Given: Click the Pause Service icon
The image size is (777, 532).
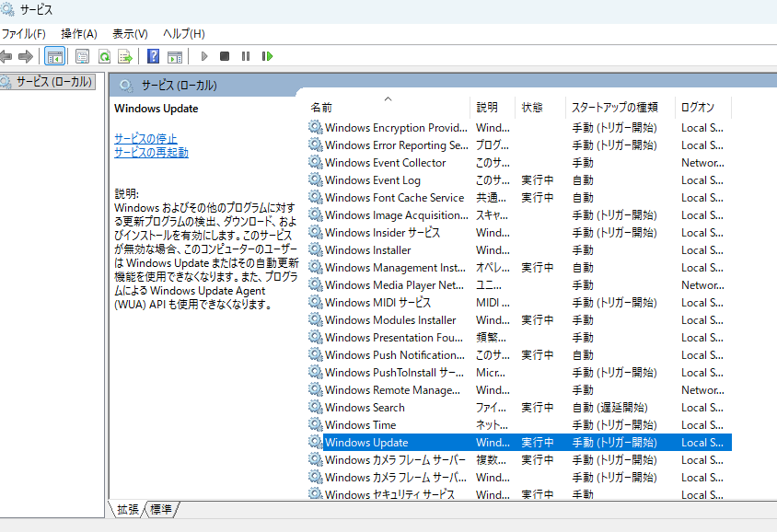Looking at the screenshot, I should 245,56.
